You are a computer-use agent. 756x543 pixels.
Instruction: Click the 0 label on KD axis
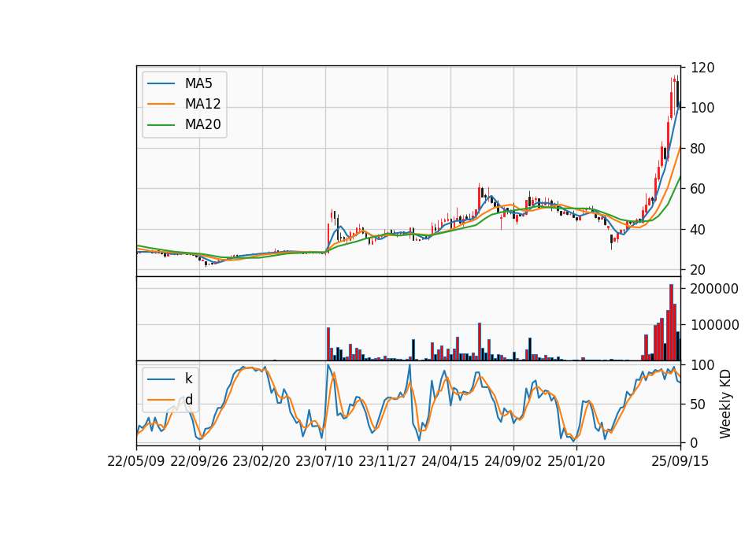click(x=695, y=443)
